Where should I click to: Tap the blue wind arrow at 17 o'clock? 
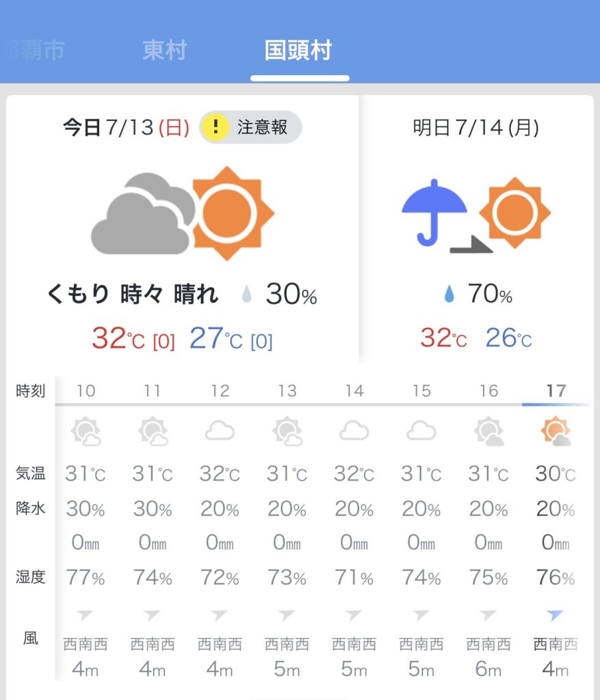click(555, 615)
